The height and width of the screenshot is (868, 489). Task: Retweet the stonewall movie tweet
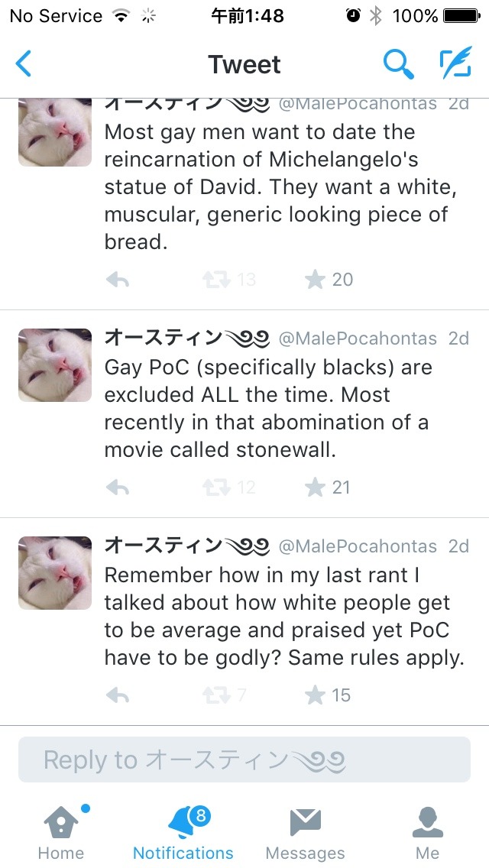pos(216,487)
